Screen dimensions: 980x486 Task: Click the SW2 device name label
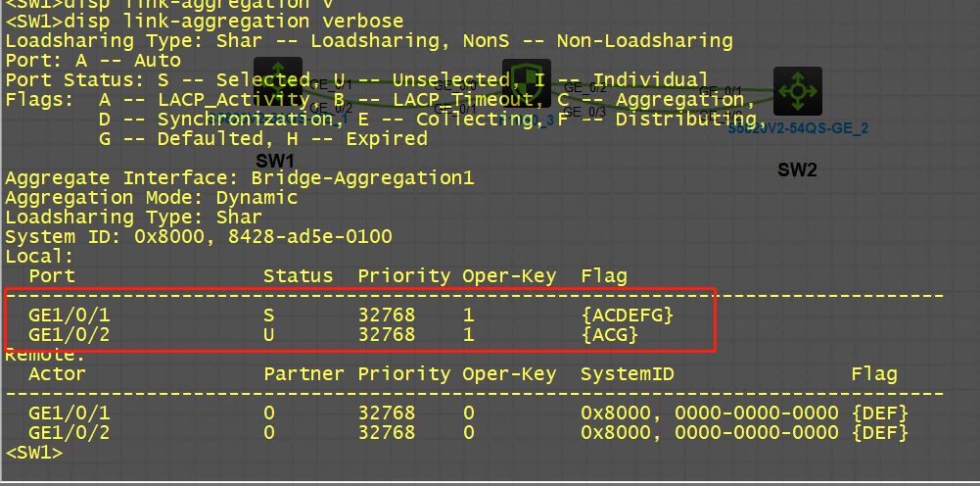[797, 170]
